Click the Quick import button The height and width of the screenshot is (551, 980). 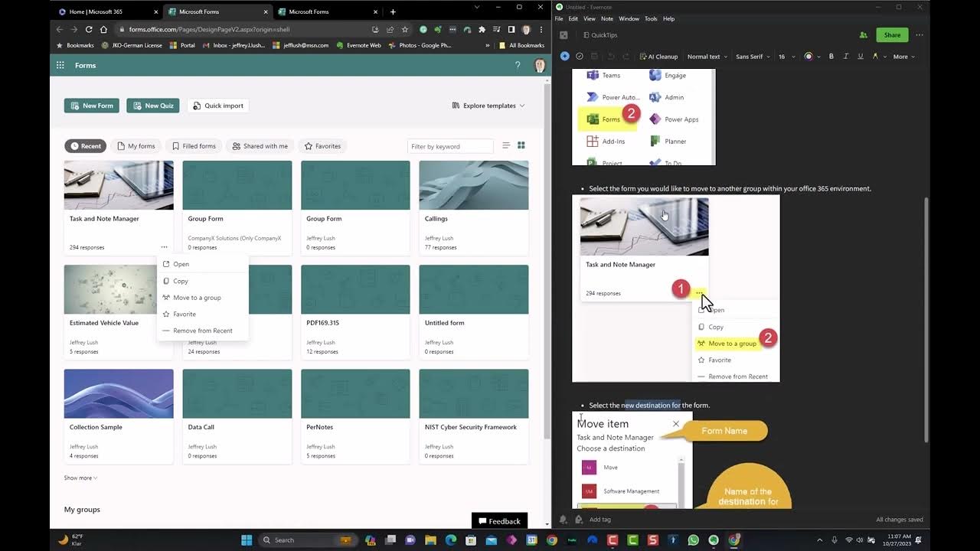(218, 106)
